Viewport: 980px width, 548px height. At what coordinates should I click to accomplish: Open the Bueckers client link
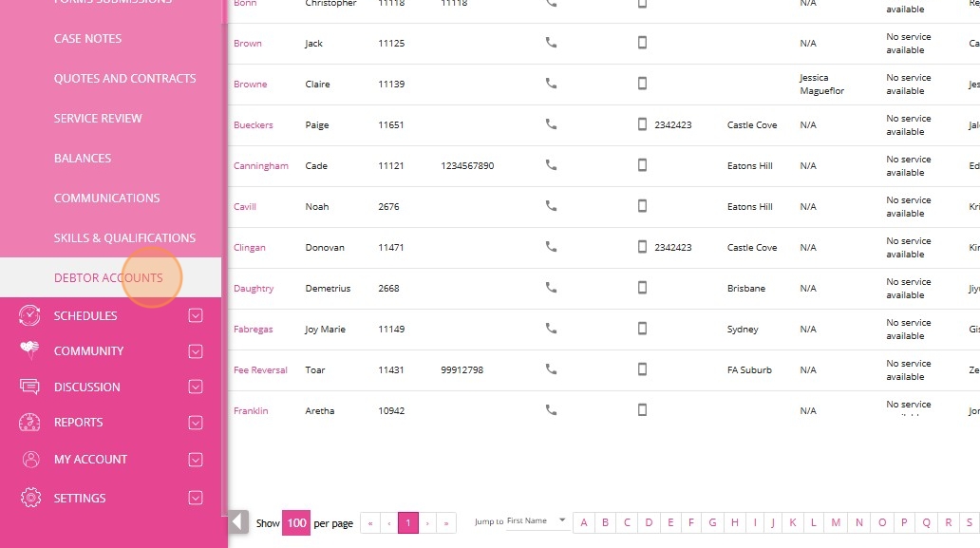point(254,125)
